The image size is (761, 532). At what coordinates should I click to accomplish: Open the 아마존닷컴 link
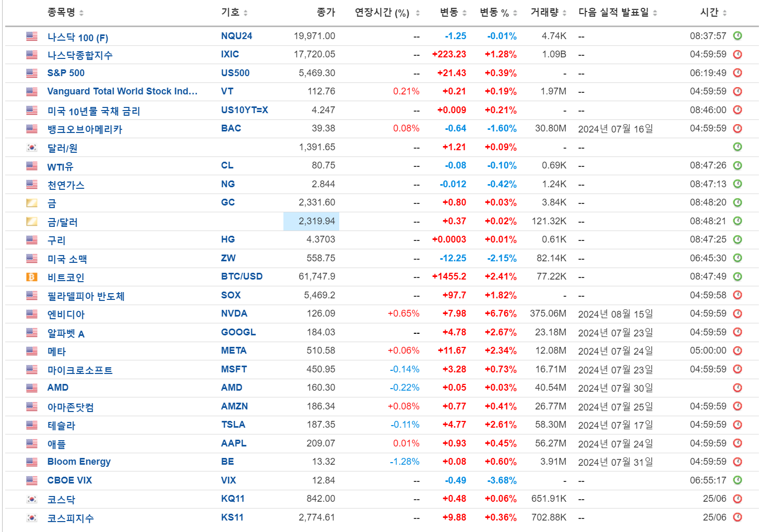pos(70,407)
